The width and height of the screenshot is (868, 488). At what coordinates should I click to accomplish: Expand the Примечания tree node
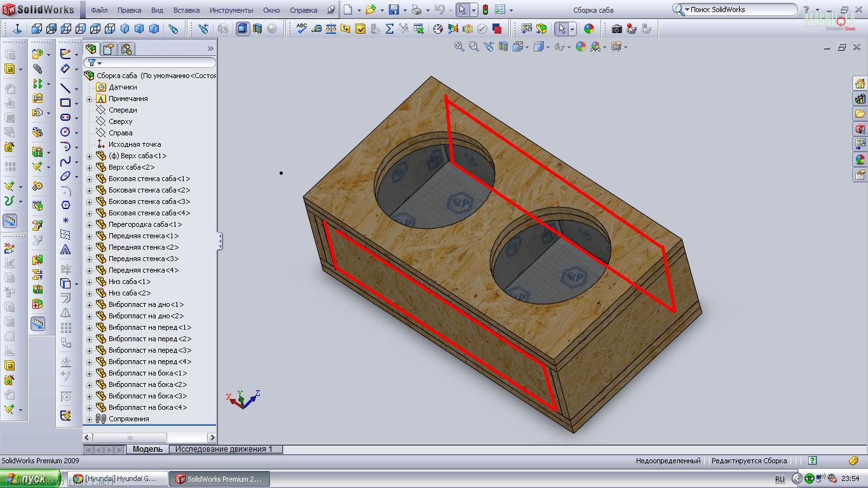pos(89,98)
